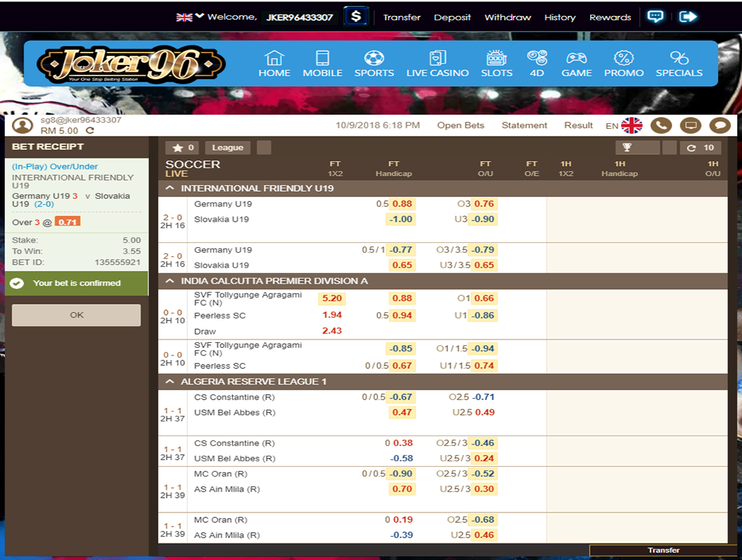
Task: Go to the Slots games icon
Action: (496, 64)
